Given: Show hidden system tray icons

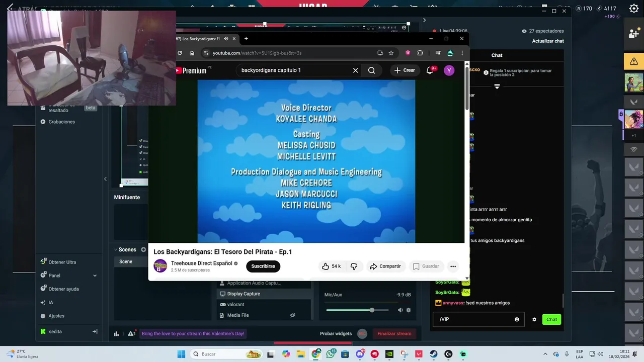Looking at the screenshot, I should tap(545, 354).
